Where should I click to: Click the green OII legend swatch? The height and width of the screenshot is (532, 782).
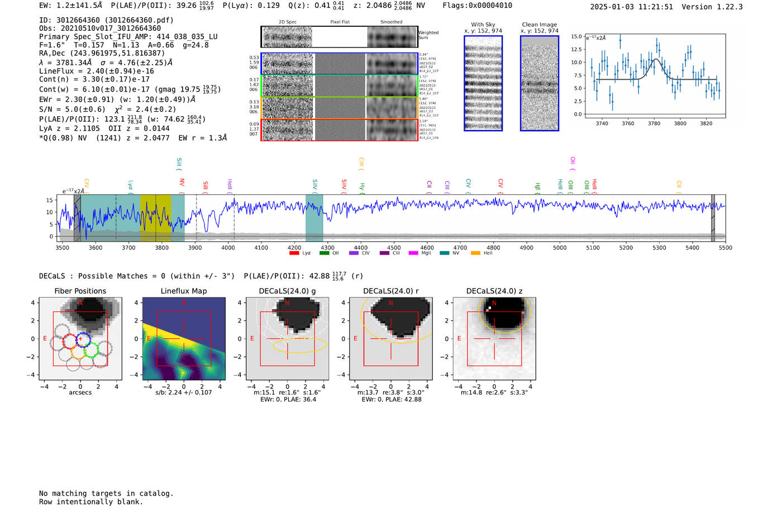324,253
